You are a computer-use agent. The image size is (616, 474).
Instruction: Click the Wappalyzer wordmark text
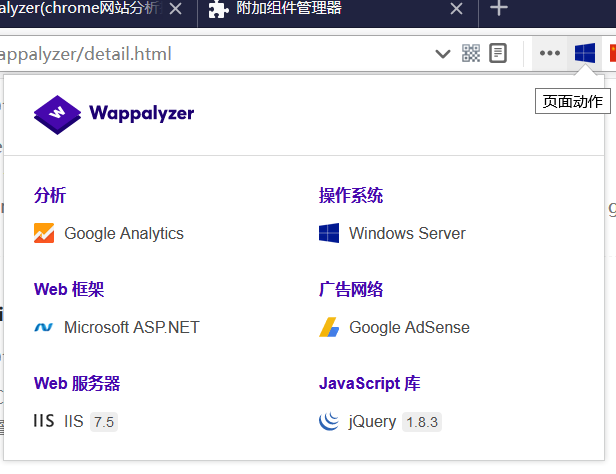coord(141,113)
